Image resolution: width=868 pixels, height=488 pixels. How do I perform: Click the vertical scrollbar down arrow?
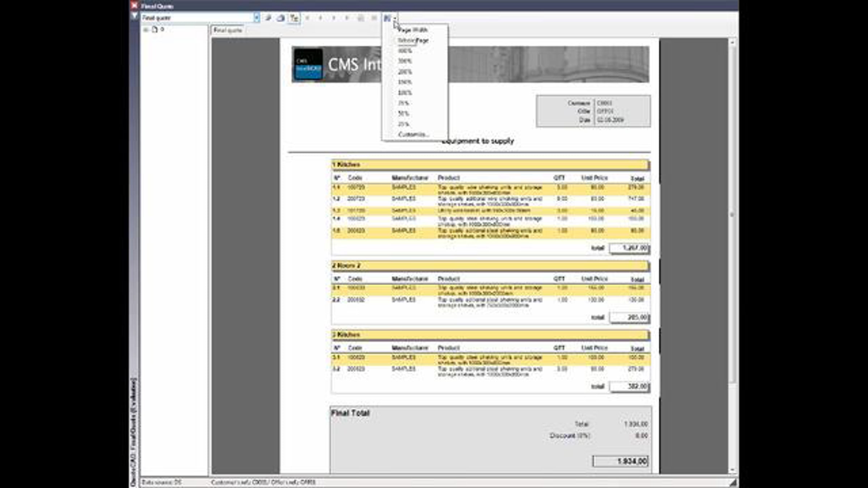tap(732, 470)
